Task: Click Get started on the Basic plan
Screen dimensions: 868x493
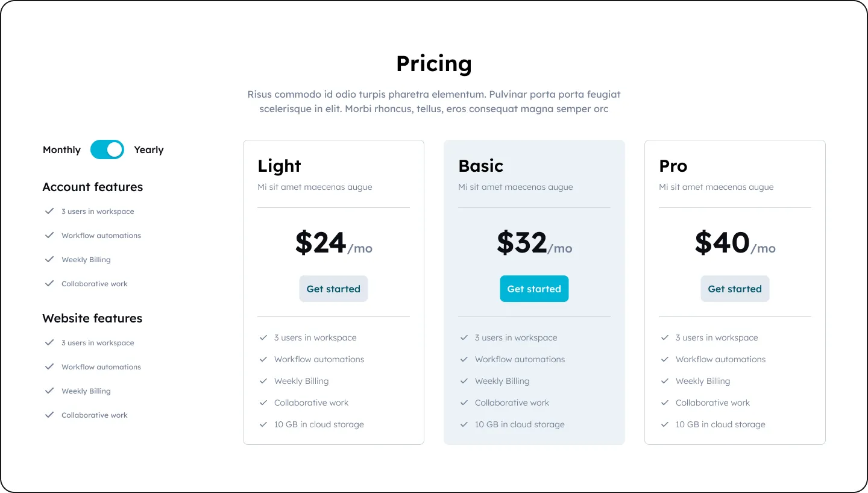Action: [534, 289]
